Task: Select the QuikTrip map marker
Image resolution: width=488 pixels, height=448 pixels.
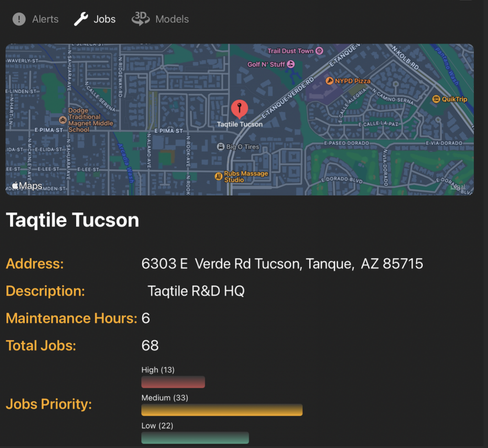Action: 436,99
